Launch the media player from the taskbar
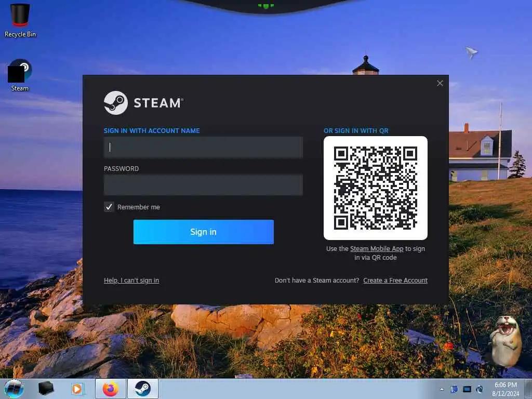This screenshot has height=399, width=532. point(77,389)
